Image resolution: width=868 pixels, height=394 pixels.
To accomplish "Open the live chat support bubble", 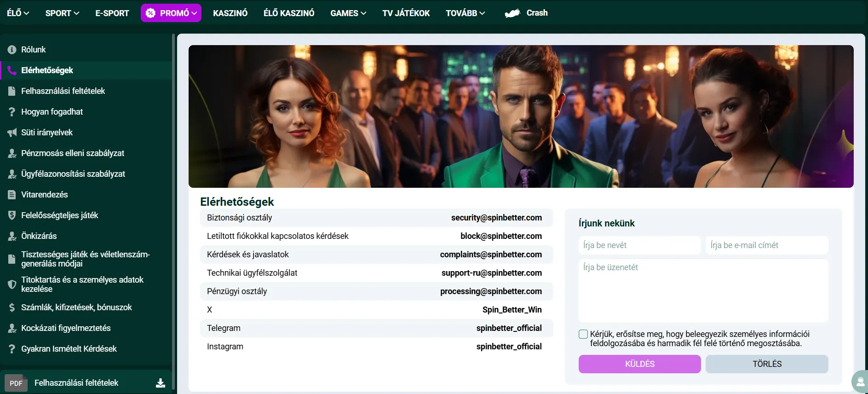I will [859, 382].
